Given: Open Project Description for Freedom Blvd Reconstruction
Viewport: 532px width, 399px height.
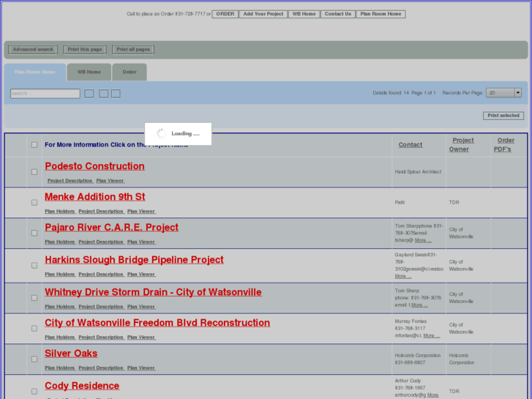Looking at the screenshot, I should (x=101, y=338).
